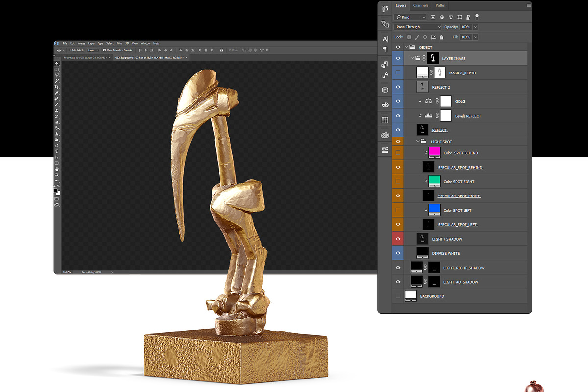Open the 3D cube panel icon
This screenshot has height=392, width=588.
pos(385,90)
